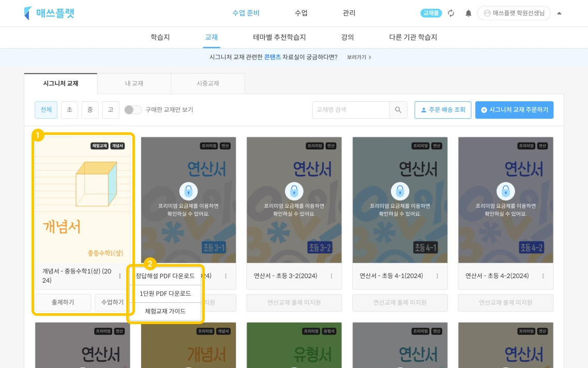Select the 시그니처 교재 tab
The height and width of the screenshot is (368, 588).
coord(61,83)
